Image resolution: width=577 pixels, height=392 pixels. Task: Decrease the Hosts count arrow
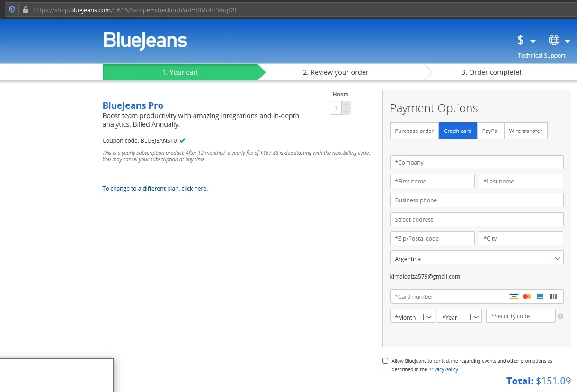pos(346,111)
